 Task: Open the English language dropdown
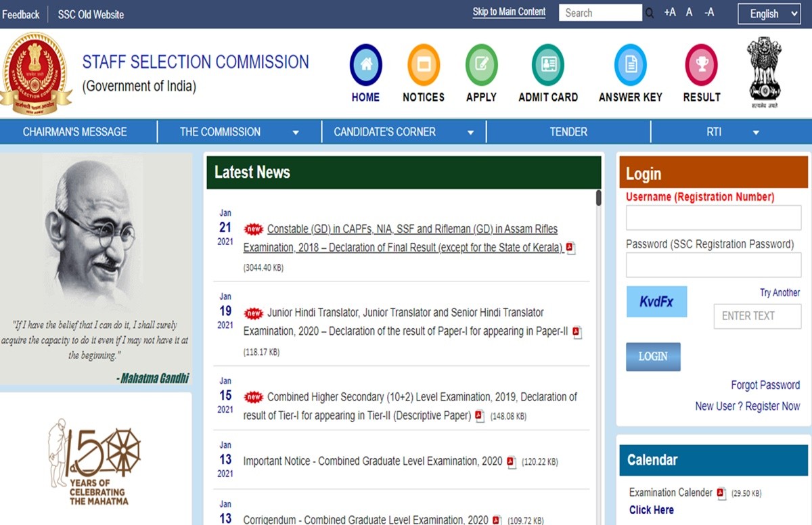[x=769, y=14]
